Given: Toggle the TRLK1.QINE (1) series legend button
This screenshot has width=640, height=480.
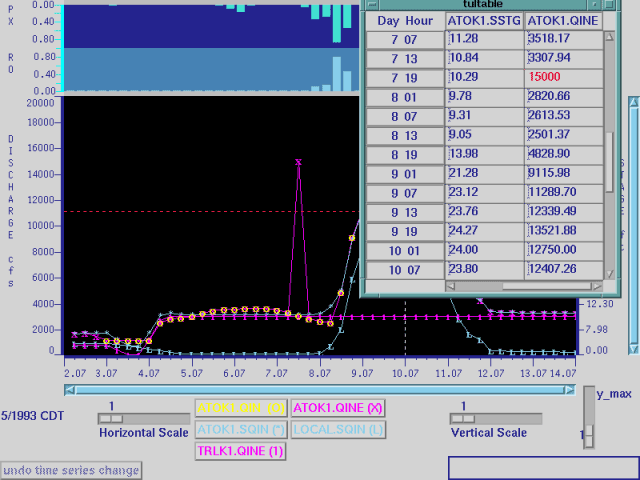Looking at the screenshot, I should (x=240, y=451).
